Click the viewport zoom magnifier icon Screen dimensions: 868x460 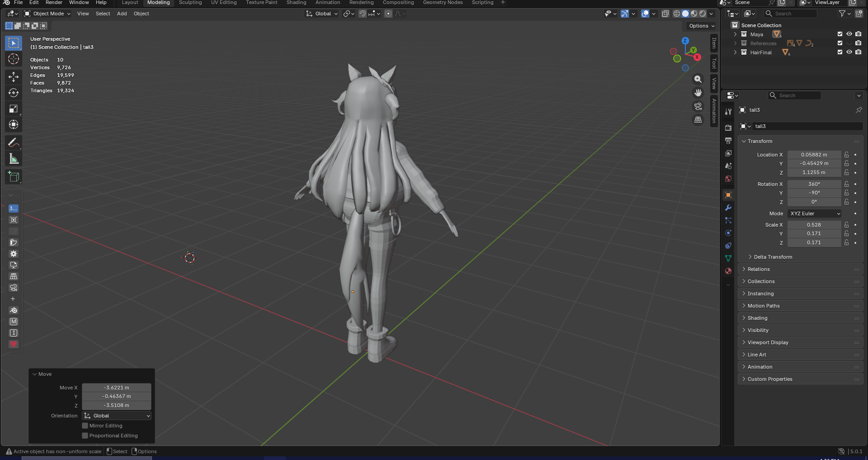[698, 80]
